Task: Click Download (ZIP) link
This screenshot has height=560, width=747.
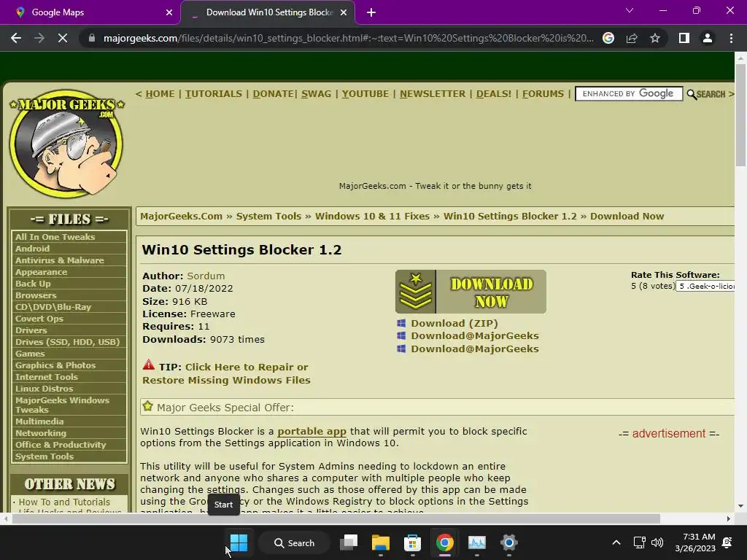Action: 454,323
